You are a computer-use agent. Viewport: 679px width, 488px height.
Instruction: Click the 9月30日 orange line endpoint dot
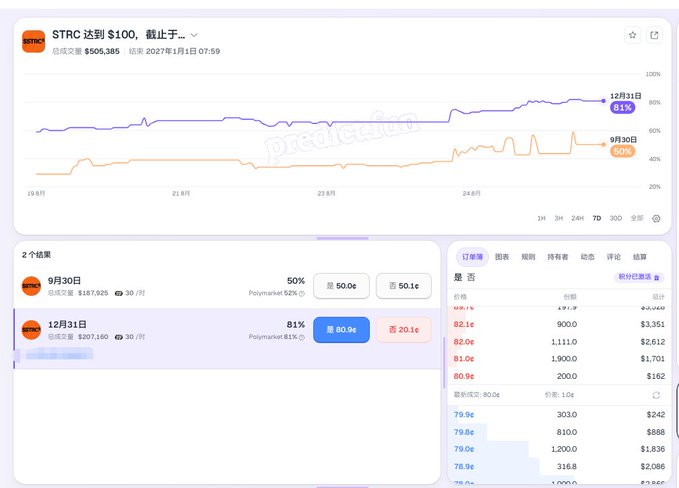[603, 145]
